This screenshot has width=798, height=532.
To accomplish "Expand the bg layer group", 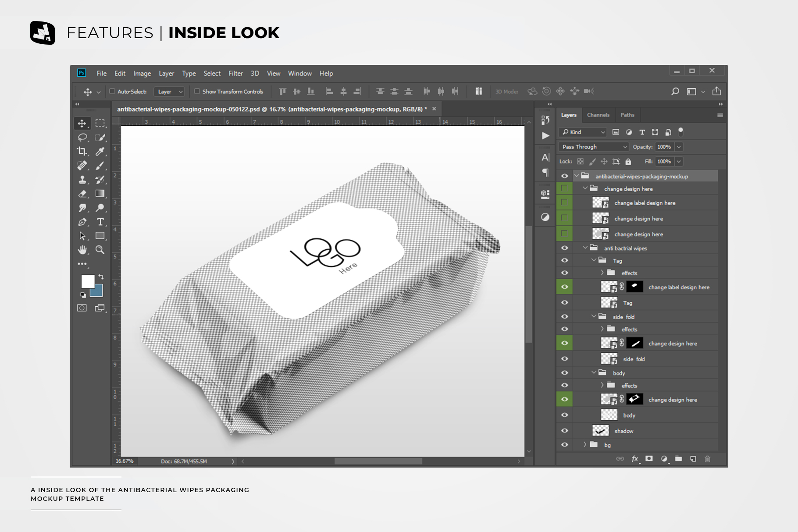I will 585,445.
